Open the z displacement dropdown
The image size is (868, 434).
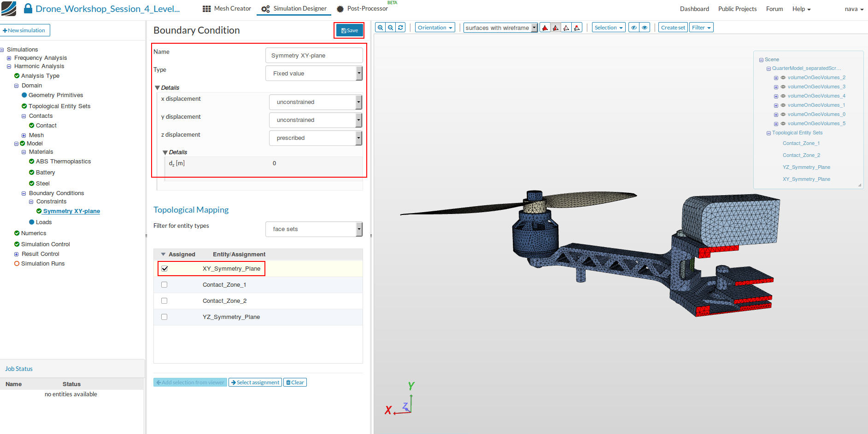pos(316,138)
